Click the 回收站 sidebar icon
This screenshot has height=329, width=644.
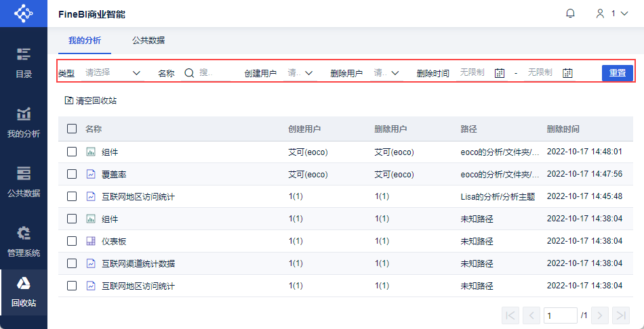pos(24,292)
